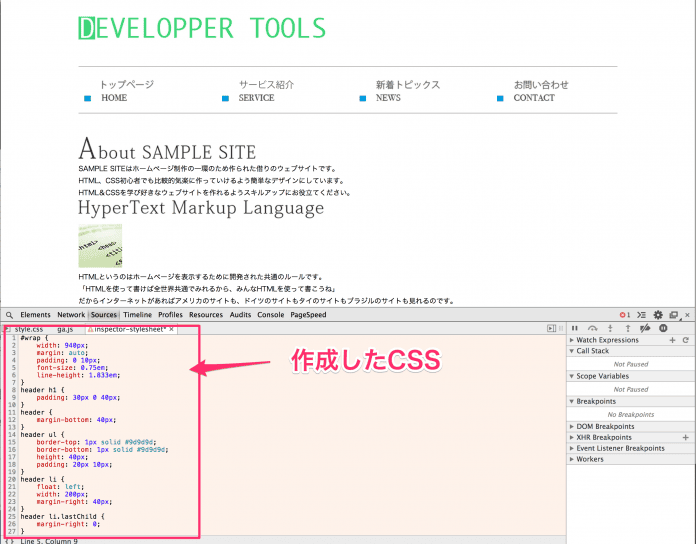696x544 pixels.
Task: Open DevTools settings gear
Action: point(658,315)
